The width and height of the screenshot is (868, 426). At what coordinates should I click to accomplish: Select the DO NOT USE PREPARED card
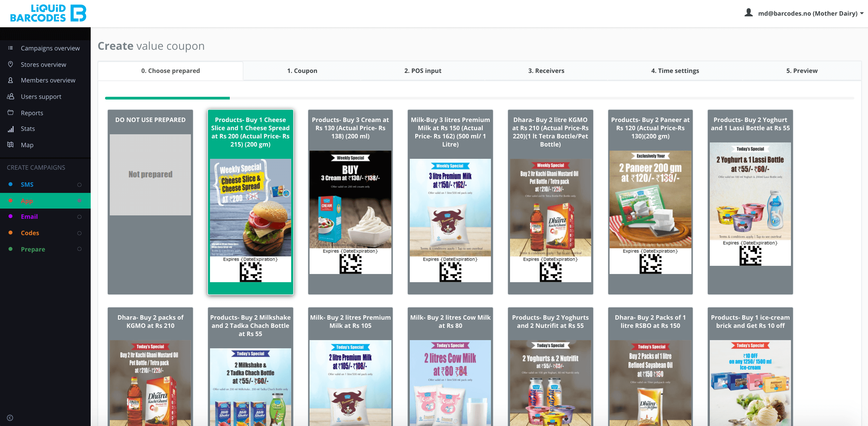coord(150,202)
